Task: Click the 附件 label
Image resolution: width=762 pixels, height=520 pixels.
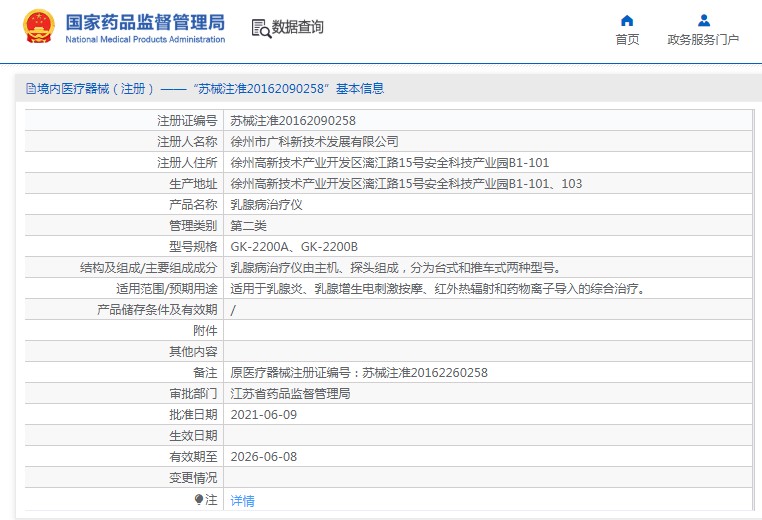Action: tap(205, 330)
